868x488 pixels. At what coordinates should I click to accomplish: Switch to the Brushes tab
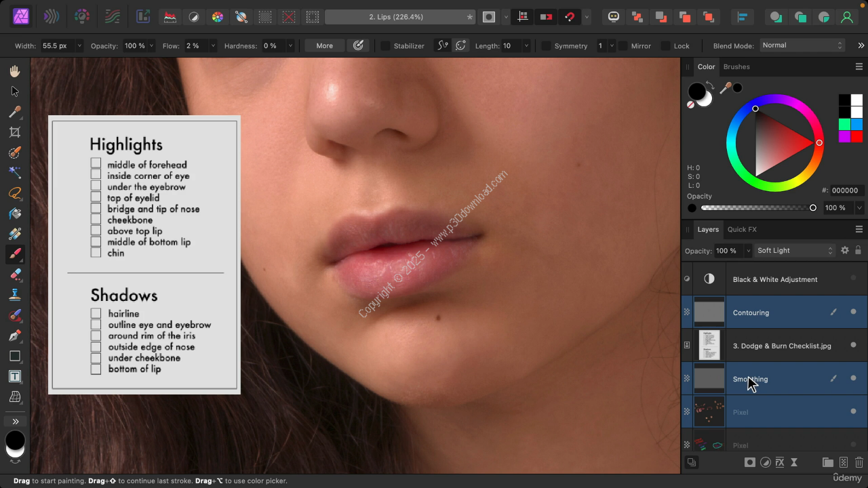736,66
